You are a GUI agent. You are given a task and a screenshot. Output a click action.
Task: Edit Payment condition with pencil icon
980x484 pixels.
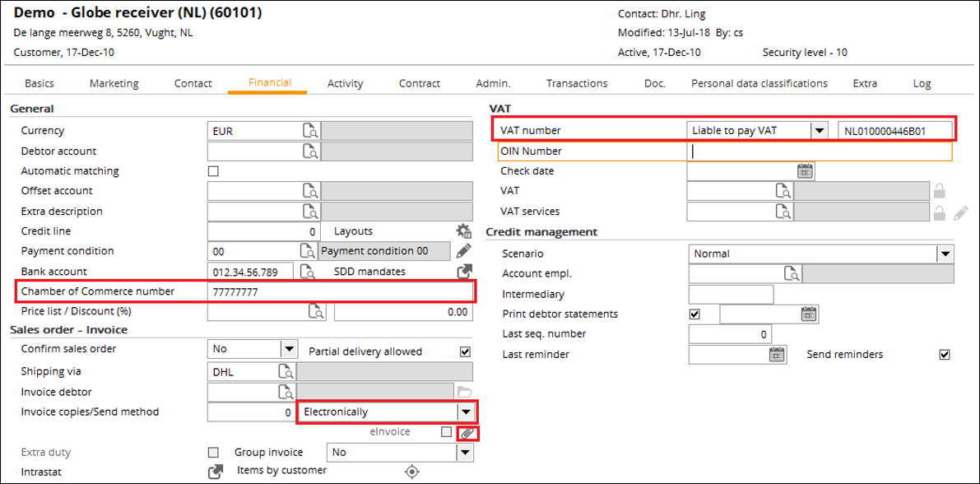[x=464, y=251]
